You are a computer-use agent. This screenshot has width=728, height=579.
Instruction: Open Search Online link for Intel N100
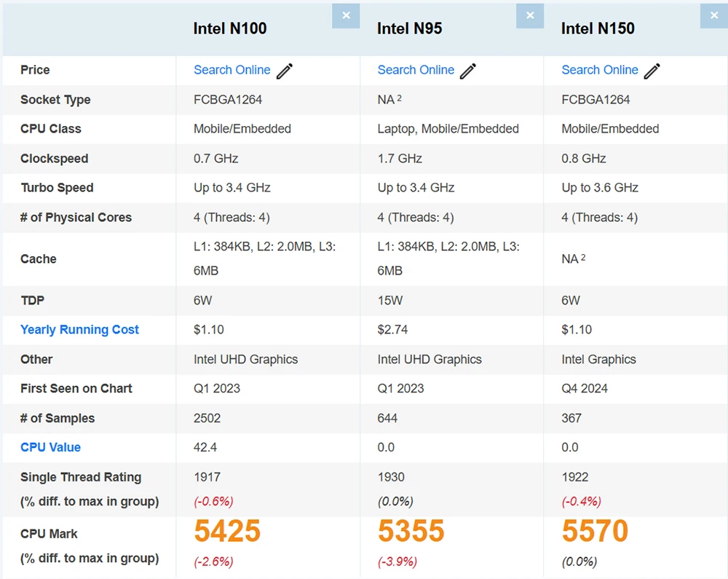pyautogui.click(x=232, y=70)
